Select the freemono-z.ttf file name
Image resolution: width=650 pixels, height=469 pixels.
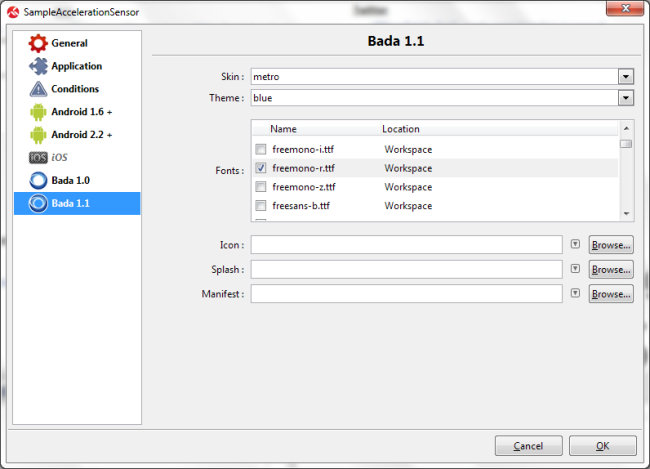coord(304,187)
